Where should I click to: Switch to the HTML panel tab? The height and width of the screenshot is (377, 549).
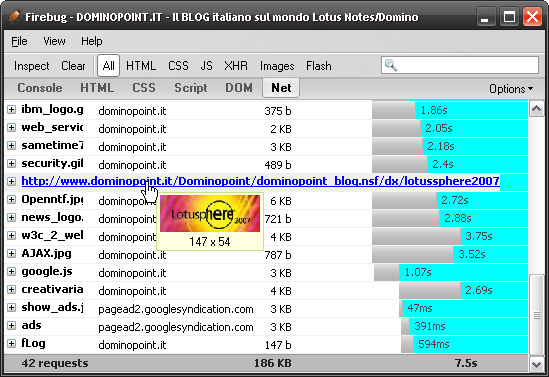[x=97, y=88]
